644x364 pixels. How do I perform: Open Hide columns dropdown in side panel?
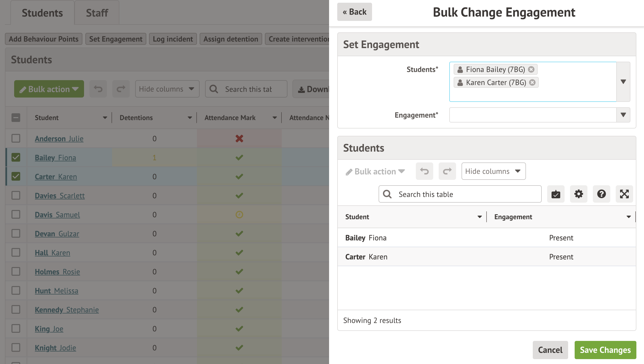493,171
